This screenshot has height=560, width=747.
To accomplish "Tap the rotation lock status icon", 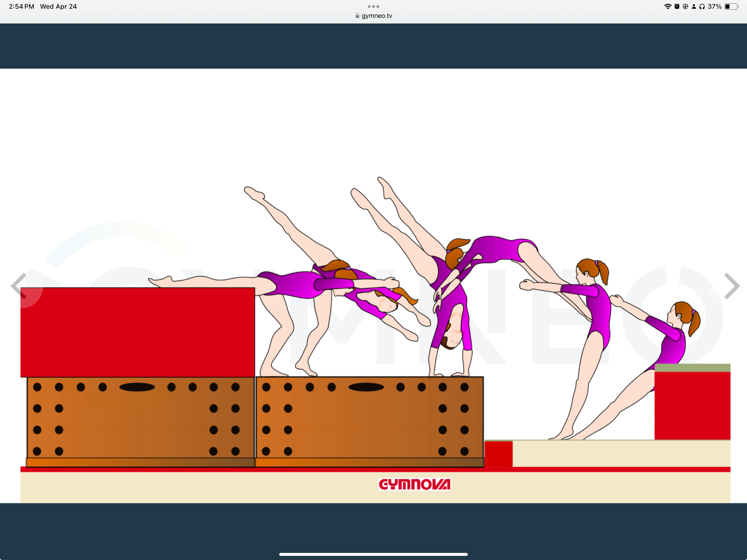I will click(x=685, y=6).
